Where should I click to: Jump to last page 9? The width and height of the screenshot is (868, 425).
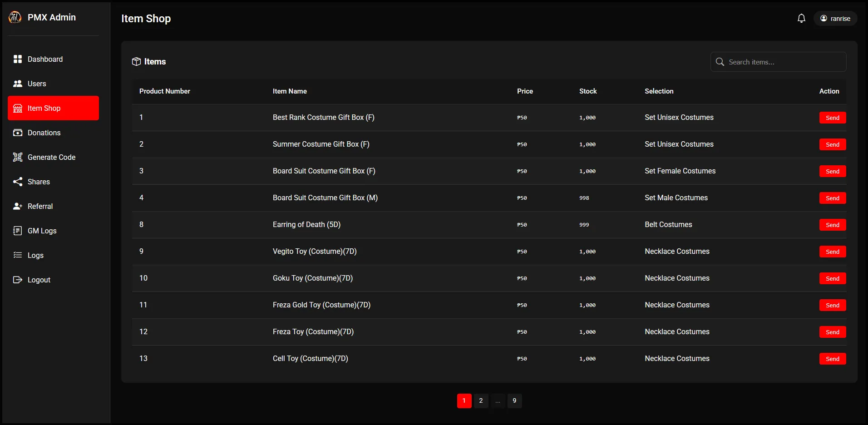click(514, 400)
